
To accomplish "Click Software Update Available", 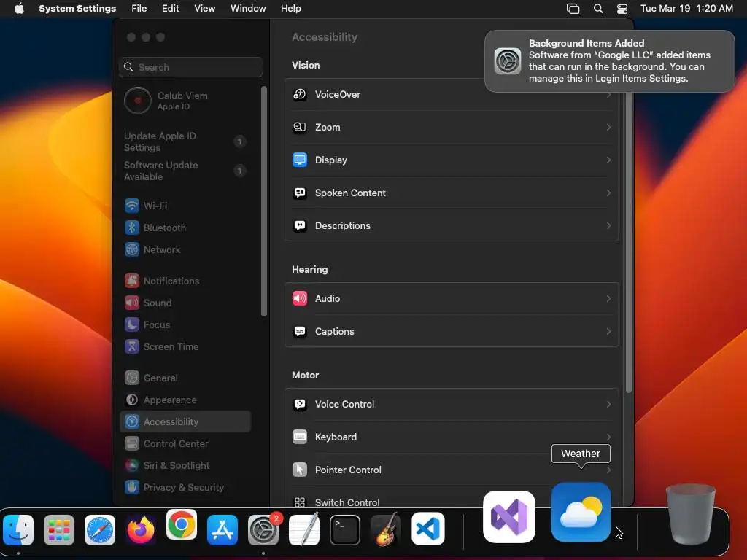I will (185, 171).
